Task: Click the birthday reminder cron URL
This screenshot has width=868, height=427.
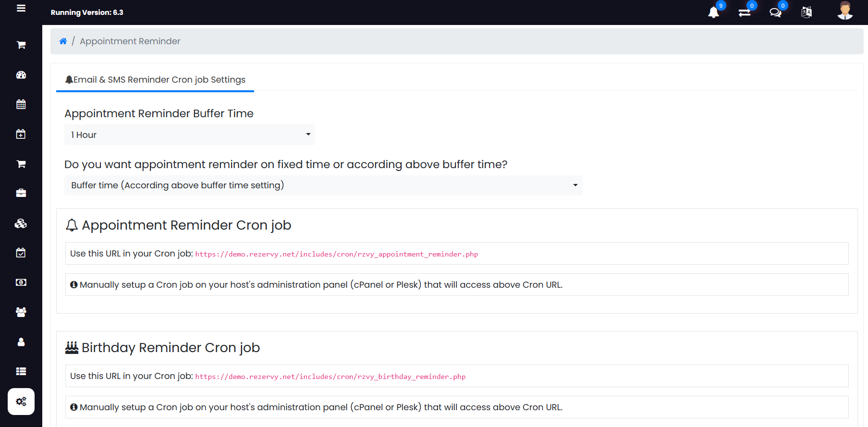Action: [330, 377]
